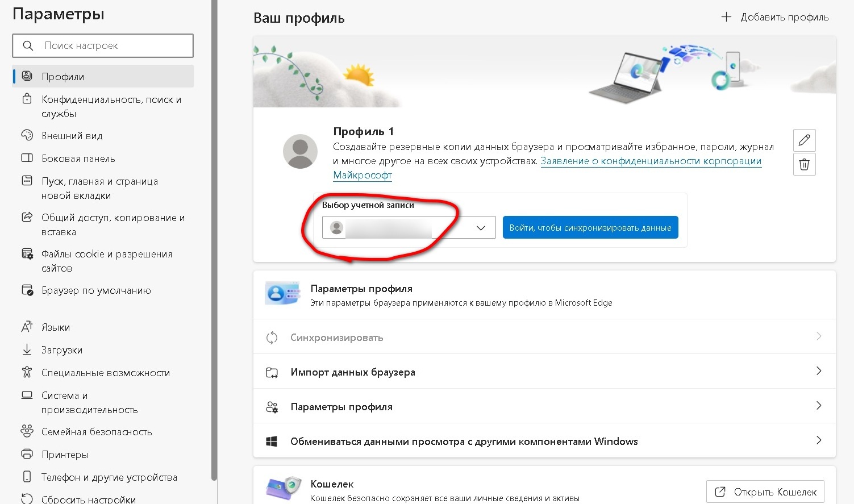Click the Открыть Кошелек button

point(765,491)
